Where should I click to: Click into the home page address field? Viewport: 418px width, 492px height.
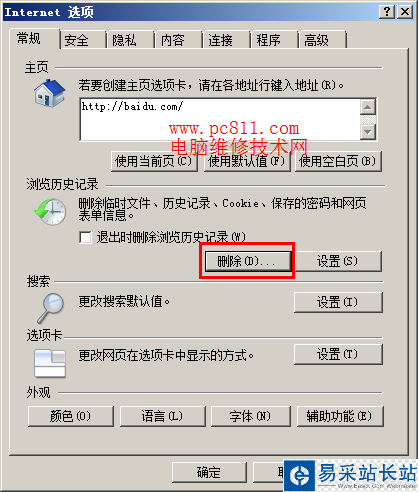pyautogui.click(x=220, y=119)
